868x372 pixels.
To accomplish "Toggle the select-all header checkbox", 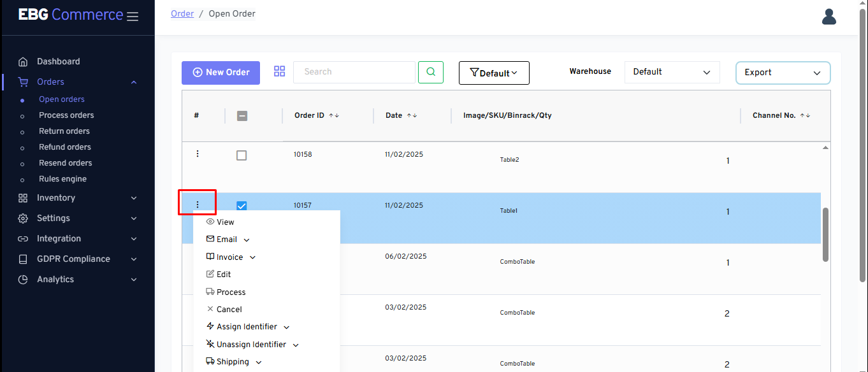I will click(242, 116).
